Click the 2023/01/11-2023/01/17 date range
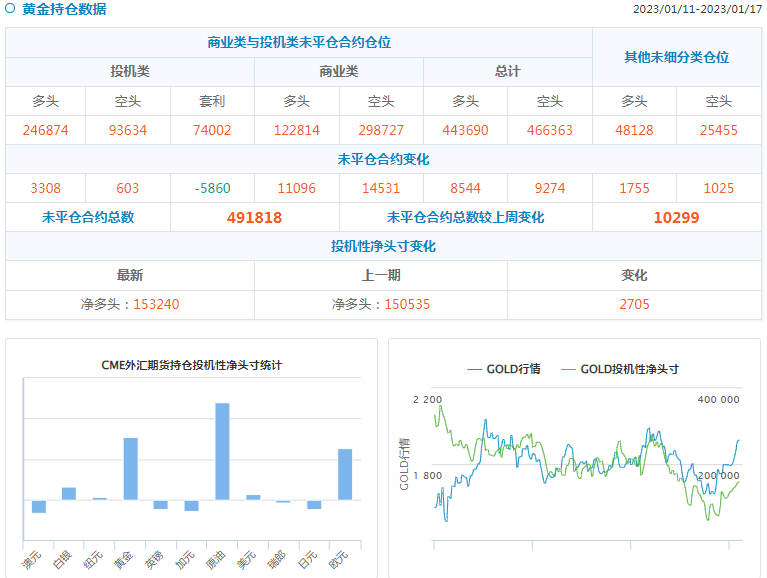The width and height of the screenshot is (767, 578). (697, 9)
